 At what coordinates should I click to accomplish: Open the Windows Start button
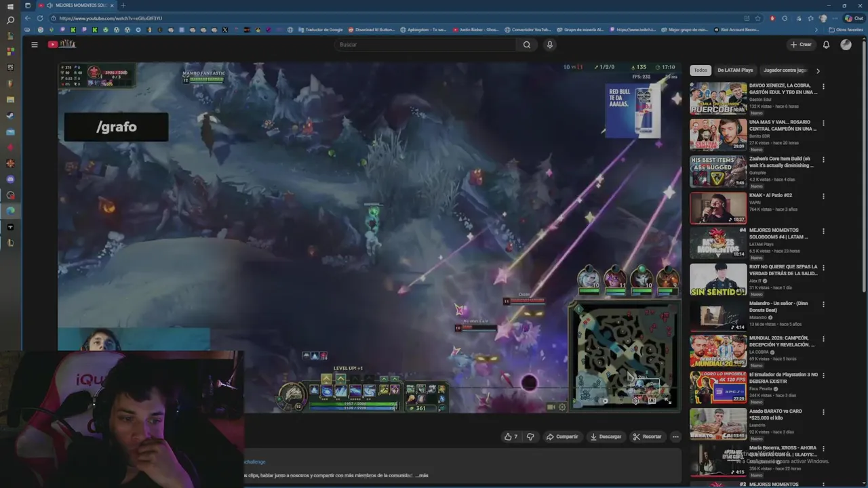pyautogui.click(x=10, y=5)
